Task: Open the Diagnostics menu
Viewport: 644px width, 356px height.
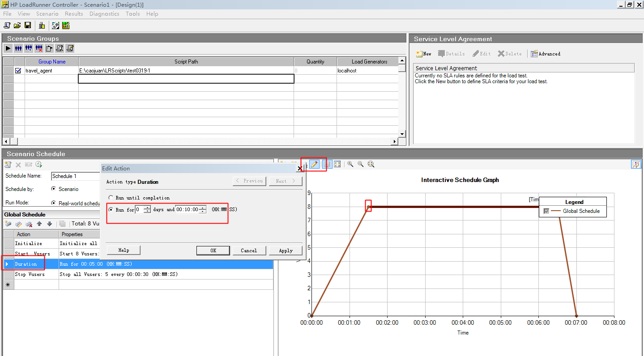Action: click(104, 14)
